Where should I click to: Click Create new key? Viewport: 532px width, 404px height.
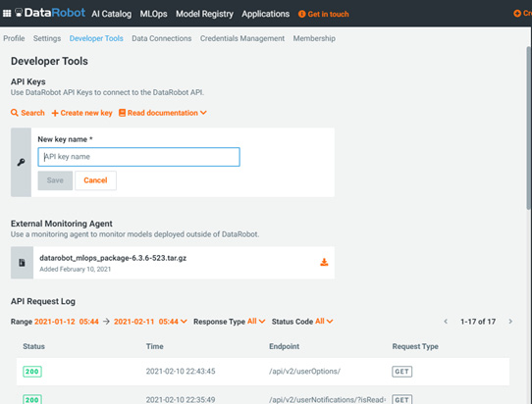pyautogui.click(x=81, y=113)
